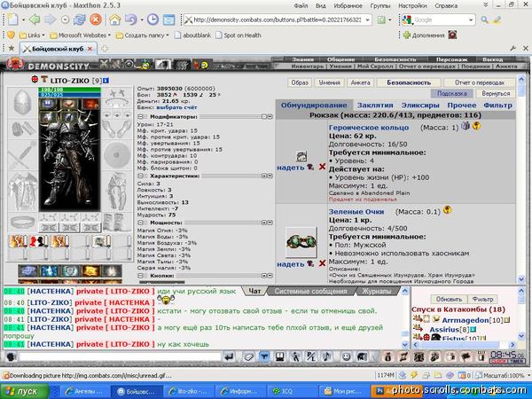
Task: Toggle the chat filter funnel icon
Action: click(x=264, y=357)
